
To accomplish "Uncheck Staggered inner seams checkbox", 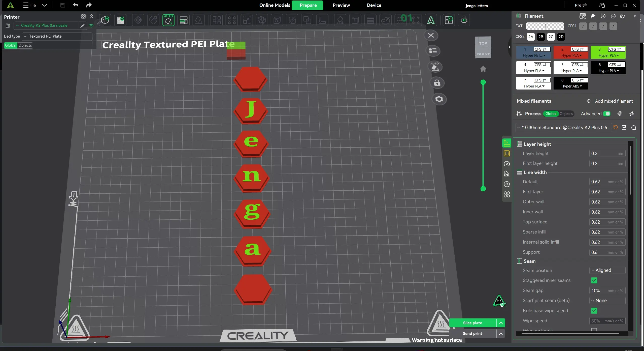I will tap(594, 280).
